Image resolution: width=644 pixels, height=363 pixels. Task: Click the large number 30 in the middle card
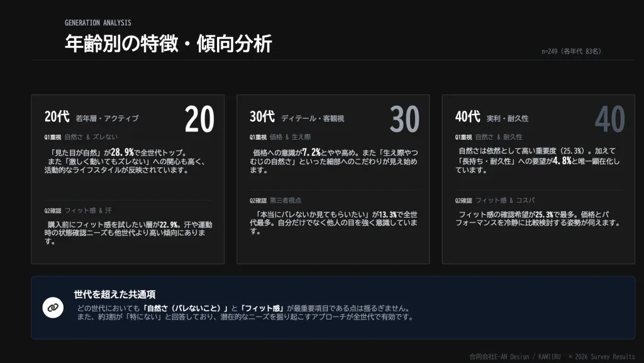(404, 120)
